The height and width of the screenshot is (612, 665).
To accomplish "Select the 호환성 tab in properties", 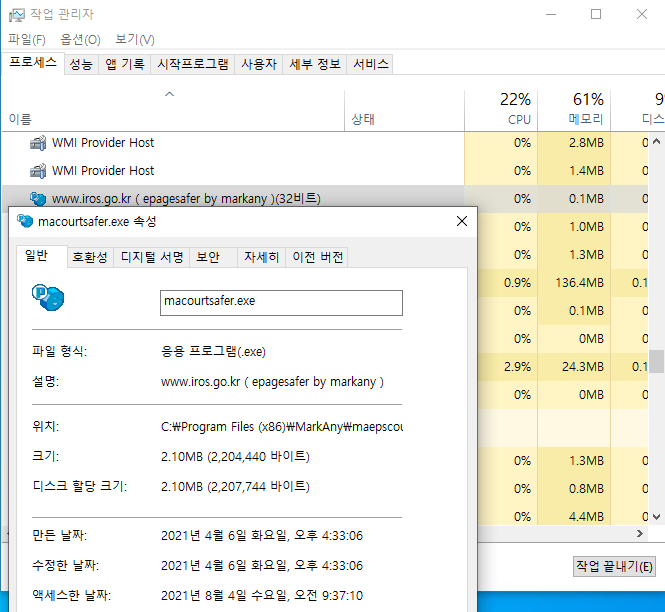I will 90,257.
